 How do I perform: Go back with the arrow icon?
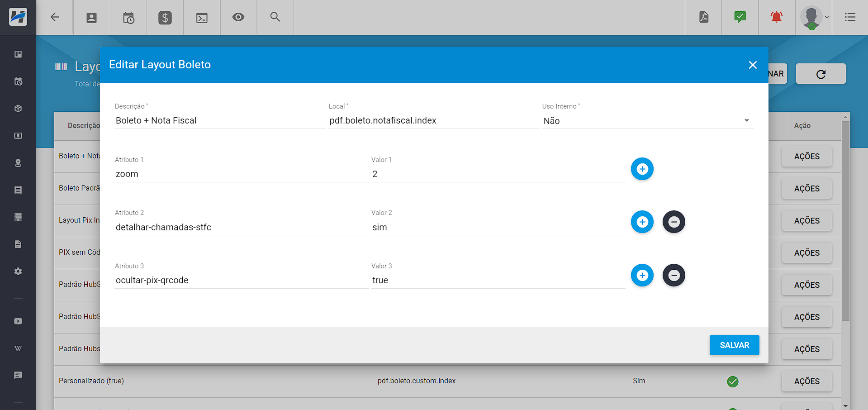(x=55, y=17)
